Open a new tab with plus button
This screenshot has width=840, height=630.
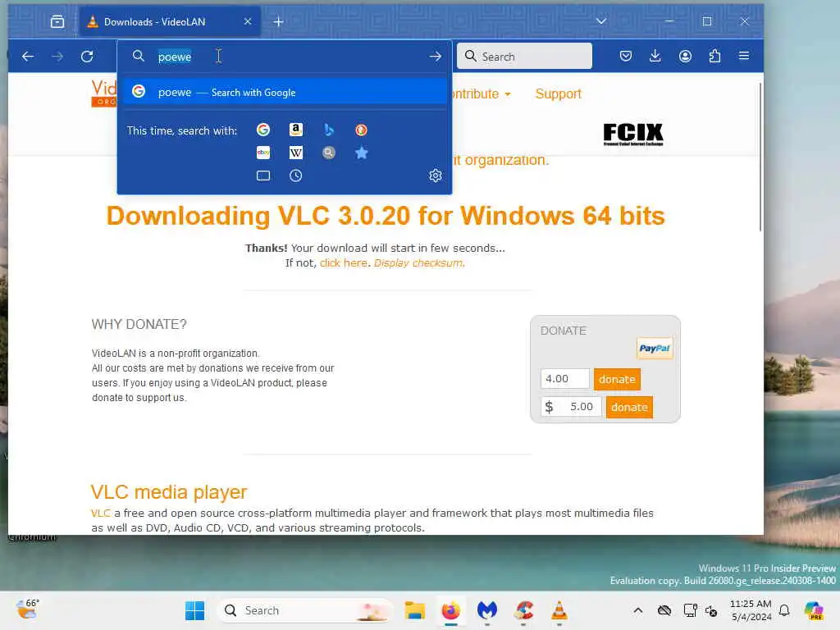[278, 22]
